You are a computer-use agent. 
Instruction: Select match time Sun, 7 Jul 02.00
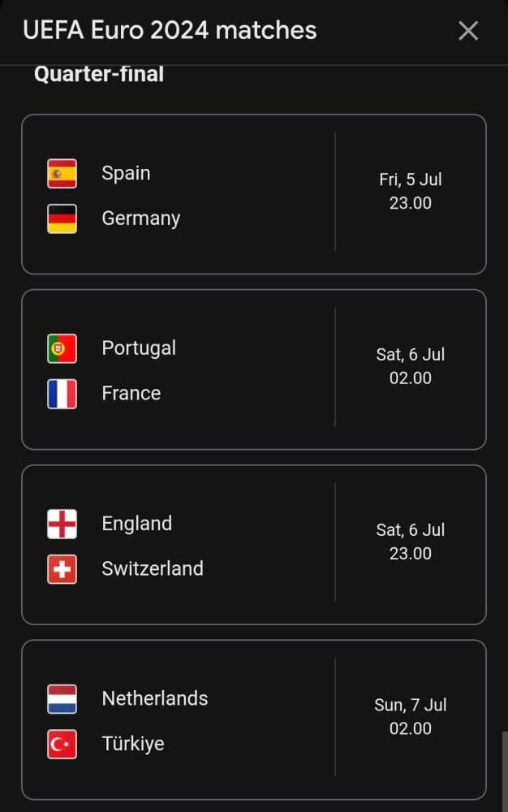[411, 717]
